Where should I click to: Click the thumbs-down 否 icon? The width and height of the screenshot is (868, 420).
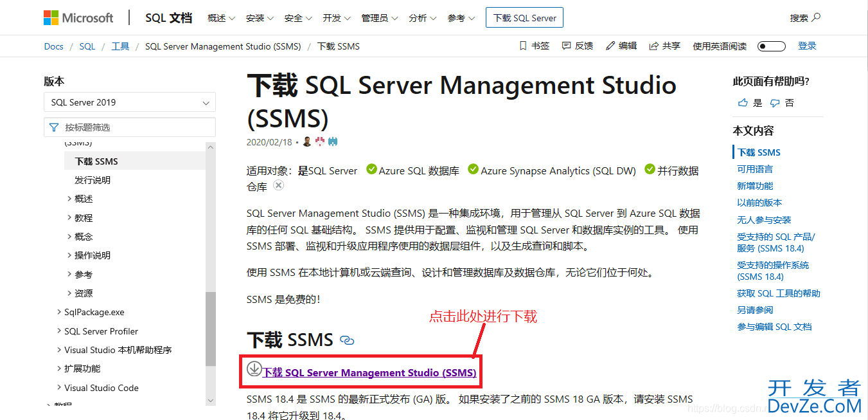coord(775,103)
